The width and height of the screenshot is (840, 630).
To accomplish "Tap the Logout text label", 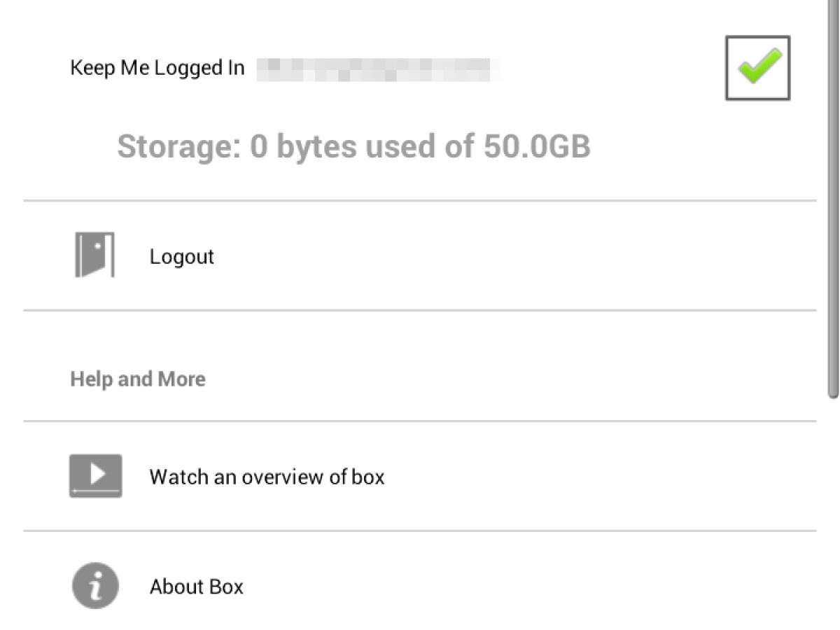I will [x=182, y=256].
